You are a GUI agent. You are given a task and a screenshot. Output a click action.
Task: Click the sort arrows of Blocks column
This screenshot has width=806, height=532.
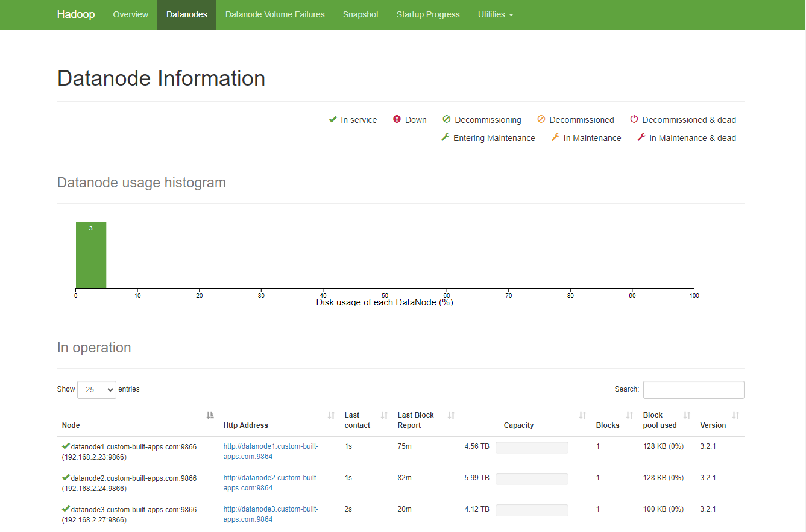pyautogui.click(x=630, y=415)
